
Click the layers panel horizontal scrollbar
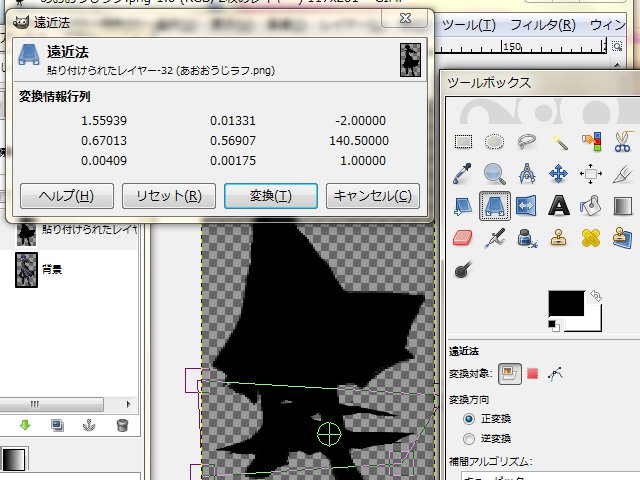(x=51, y=404)
